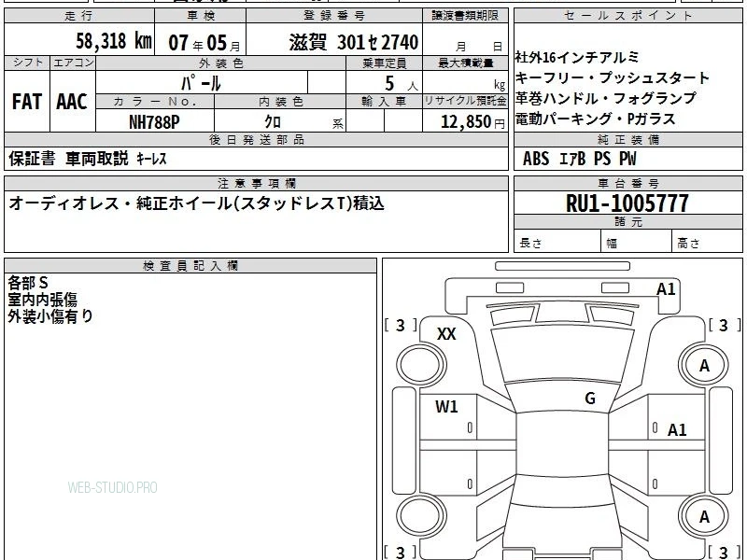Click the シフト header
Screen dimensions: 747x560
click(x=27, y=63)
